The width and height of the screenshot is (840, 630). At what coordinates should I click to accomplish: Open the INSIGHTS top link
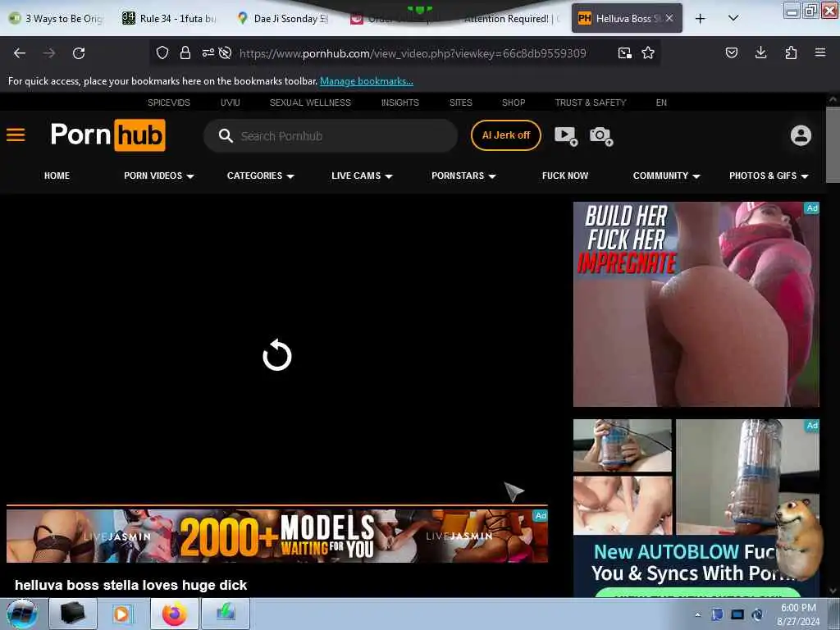point(400,103)
